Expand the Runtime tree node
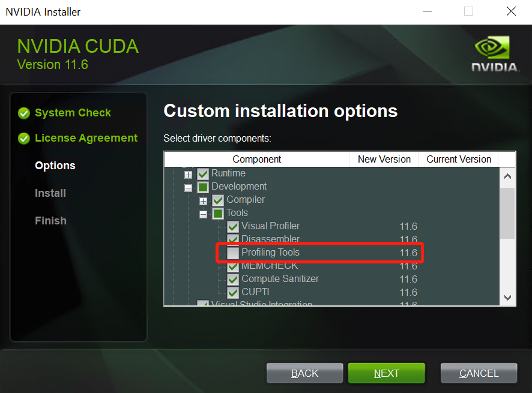 tap(188, 175)
